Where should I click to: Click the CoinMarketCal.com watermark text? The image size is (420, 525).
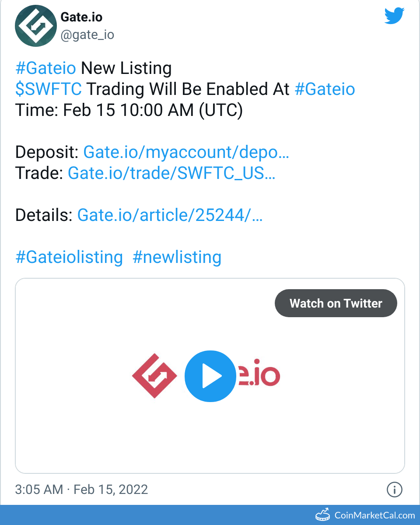tap(374, 515)
